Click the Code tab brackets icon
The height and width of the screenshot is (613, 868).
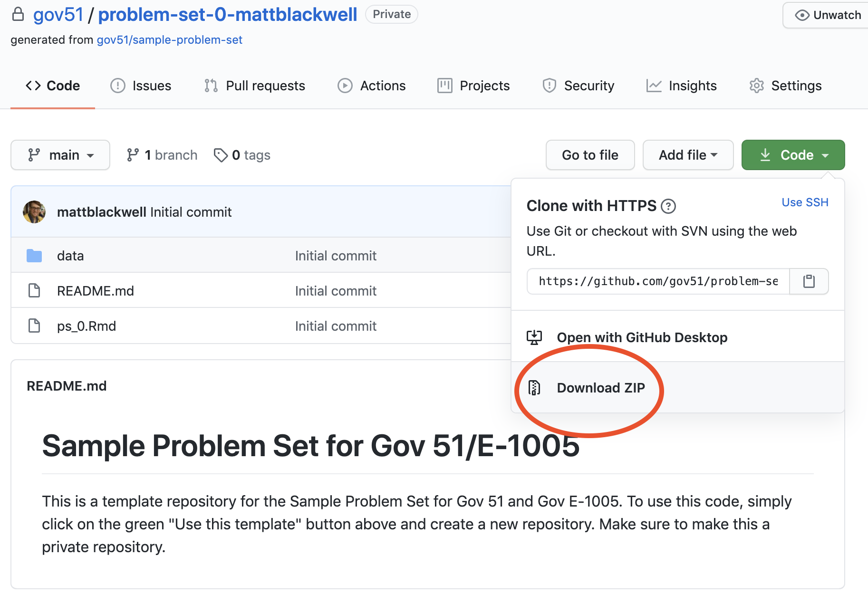tap(33, 86)
